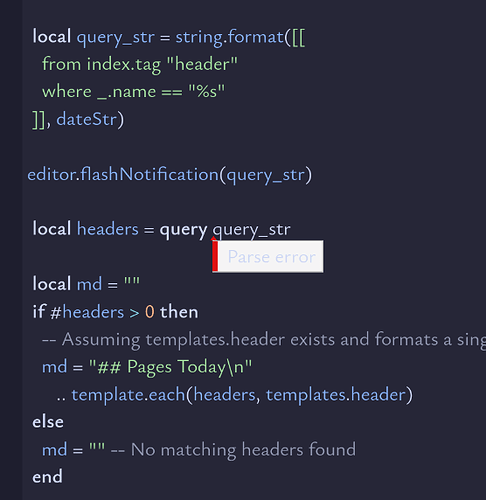The width and height of the screenshot is (486, 500).
Task: Place cursor on string.format call
Action: 229,37
